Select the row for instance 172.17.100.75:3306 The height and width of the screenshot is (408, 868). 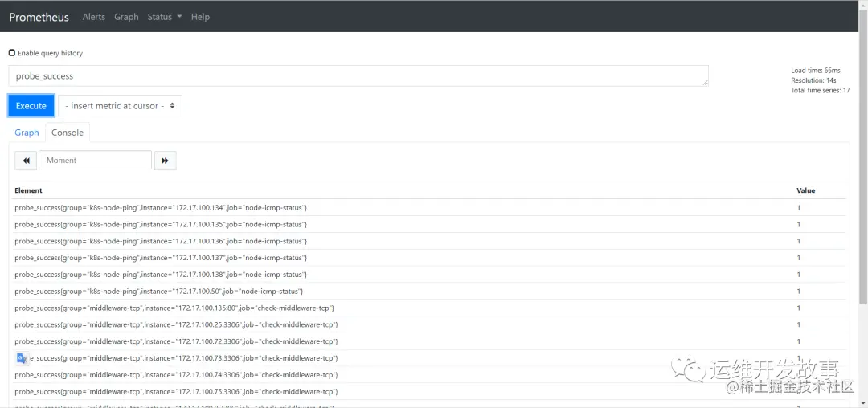coord(429,391)
